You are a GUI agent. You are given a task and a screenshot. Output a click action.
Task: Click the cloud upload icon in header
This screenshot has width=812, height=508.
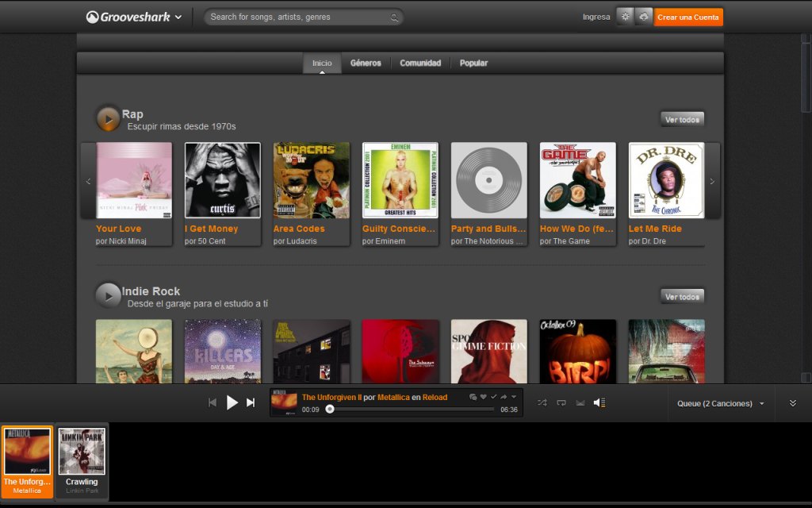[x=644, y=17]
